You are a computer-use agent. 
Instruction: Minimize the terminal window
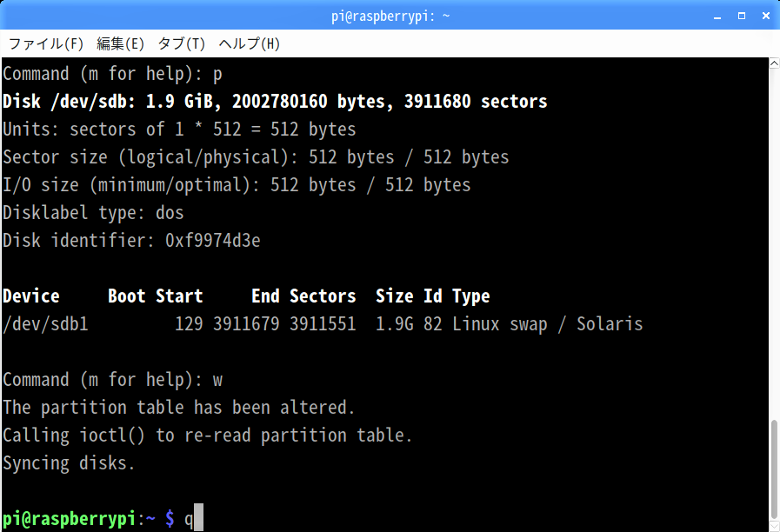coord(717,17)
